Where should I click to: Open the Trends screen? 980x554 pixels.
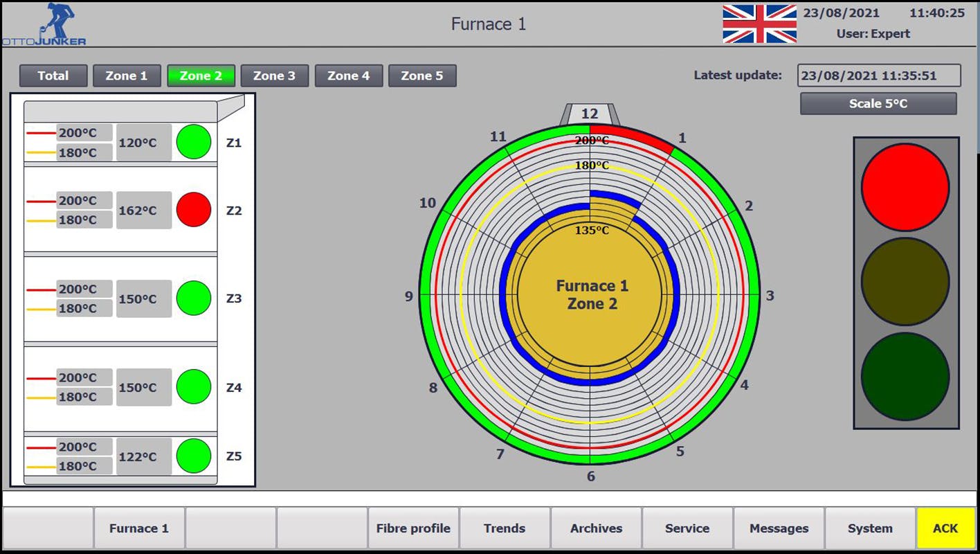[505, 528]
